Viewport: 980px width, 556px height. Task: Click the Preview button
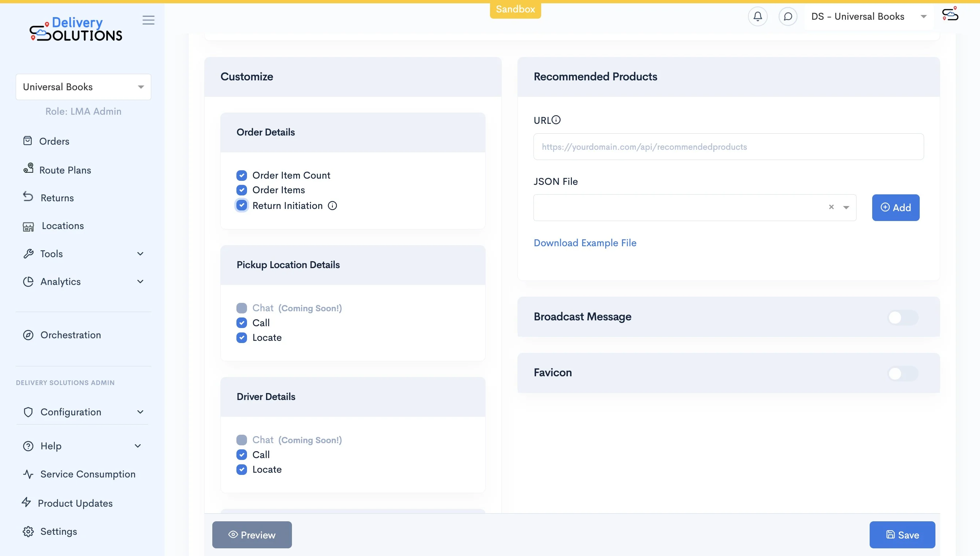point(252,534)
